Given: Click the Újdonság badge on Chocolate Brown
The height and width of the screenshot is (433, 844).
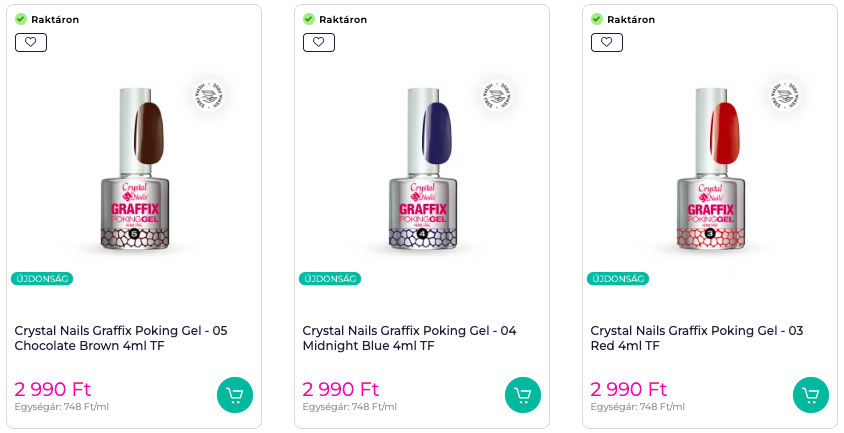Looking at the screenshot, I should 42,279.
